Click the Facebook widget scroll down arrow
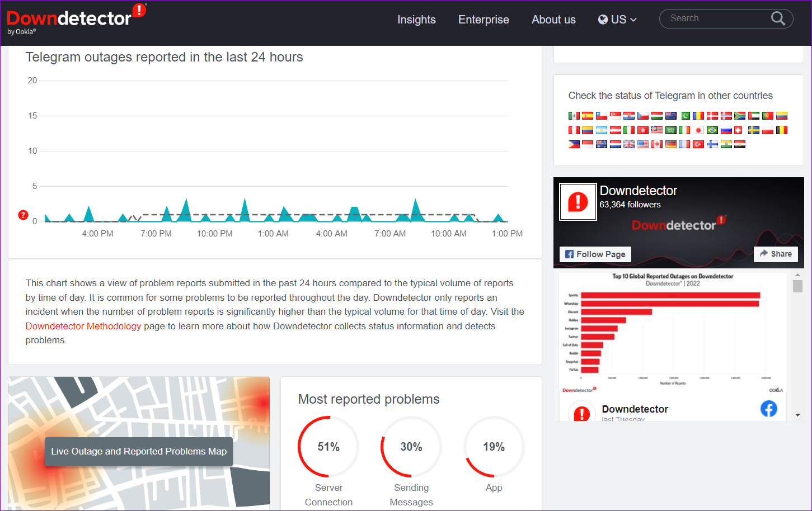 click(x=798, y=415)
